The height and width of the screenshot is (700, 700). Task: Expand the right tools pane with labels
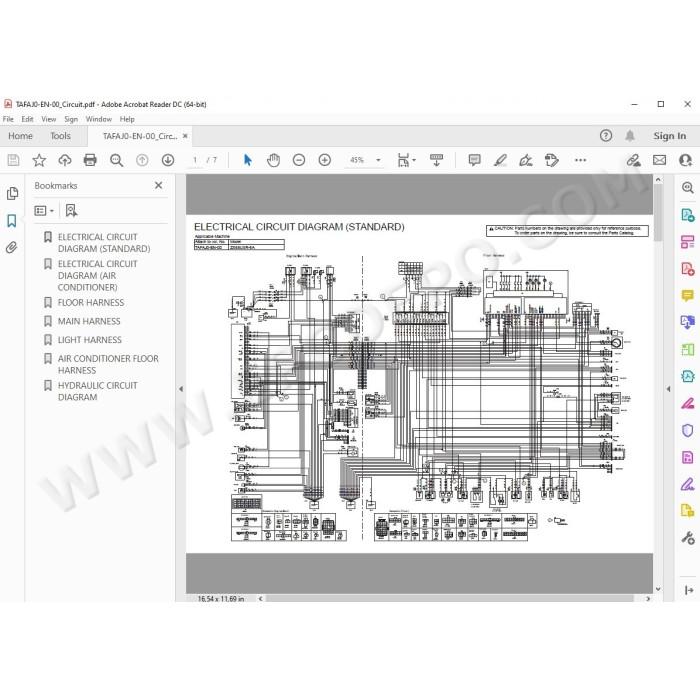tap(688, 590)
